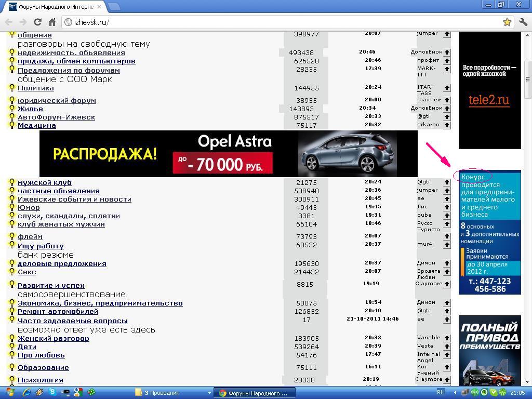532x399 pixels.
Task: Click the 875517 count for АвтоФорум-Ижевск
Action: tap(307, 117)
